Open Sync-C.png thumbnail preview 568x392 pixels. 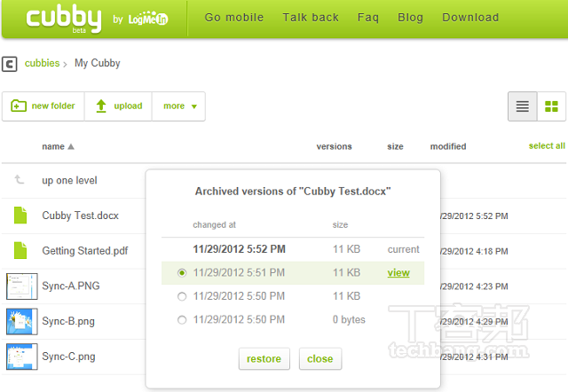click(21, 357)
